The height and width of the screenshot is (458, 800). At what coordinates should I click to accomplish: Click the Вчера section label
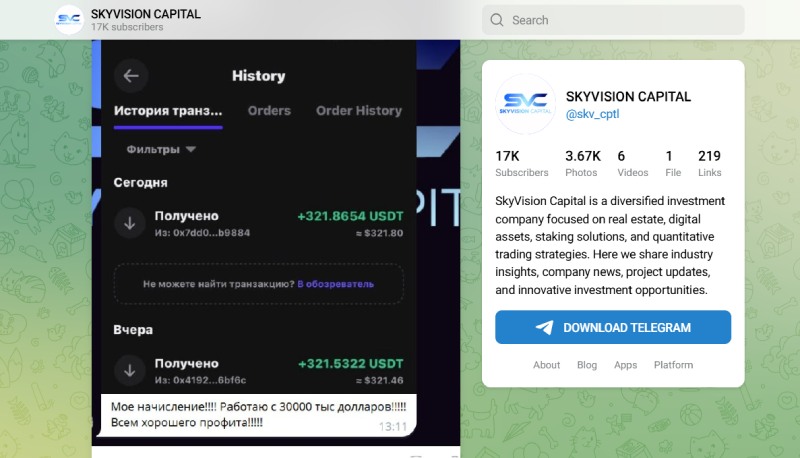click(x=133, y=329)
